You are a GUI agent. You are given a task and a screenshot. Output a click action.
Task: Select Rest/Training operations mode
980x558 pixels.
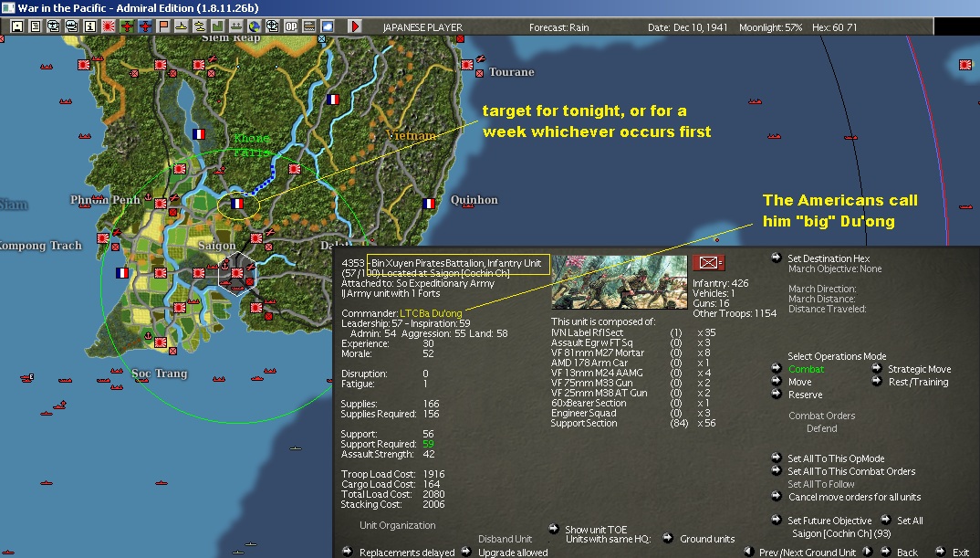click(918, 382)
